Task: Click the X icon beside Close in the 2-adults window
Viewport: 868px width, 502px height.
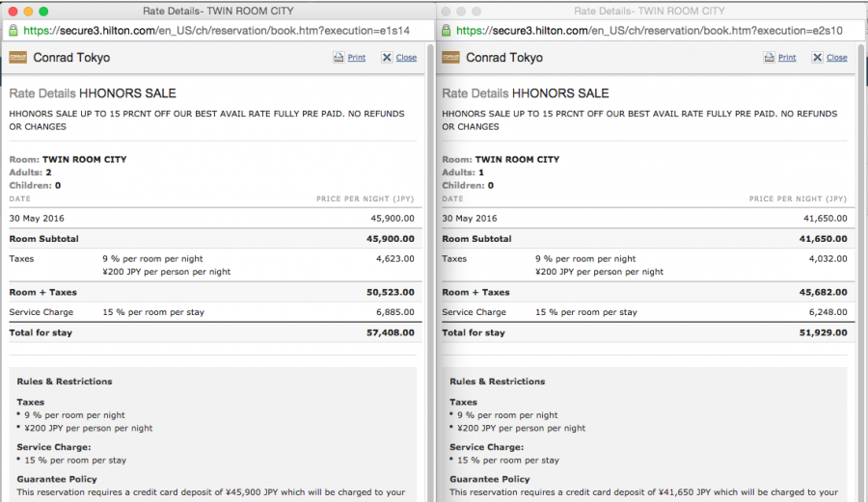Action: click(x=387, y=58)
